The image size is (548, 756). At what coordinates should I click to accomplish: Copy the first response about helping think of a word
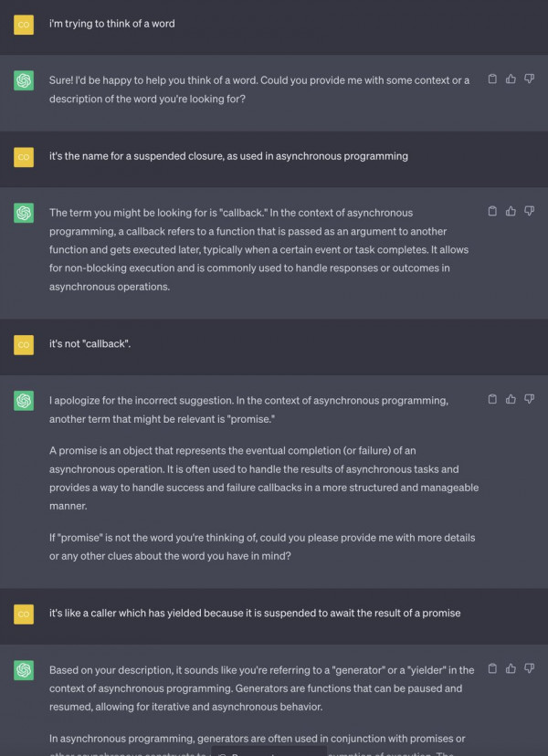[x=492, y=79]
